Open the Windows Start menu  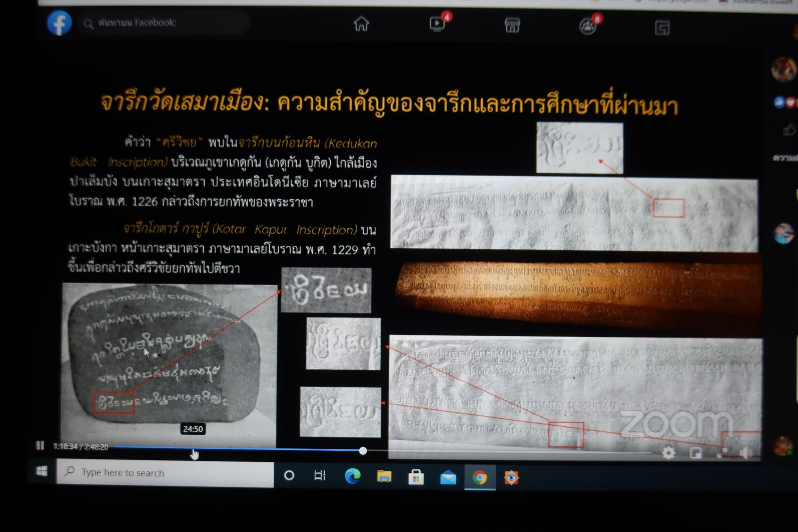tap(42, 472)
